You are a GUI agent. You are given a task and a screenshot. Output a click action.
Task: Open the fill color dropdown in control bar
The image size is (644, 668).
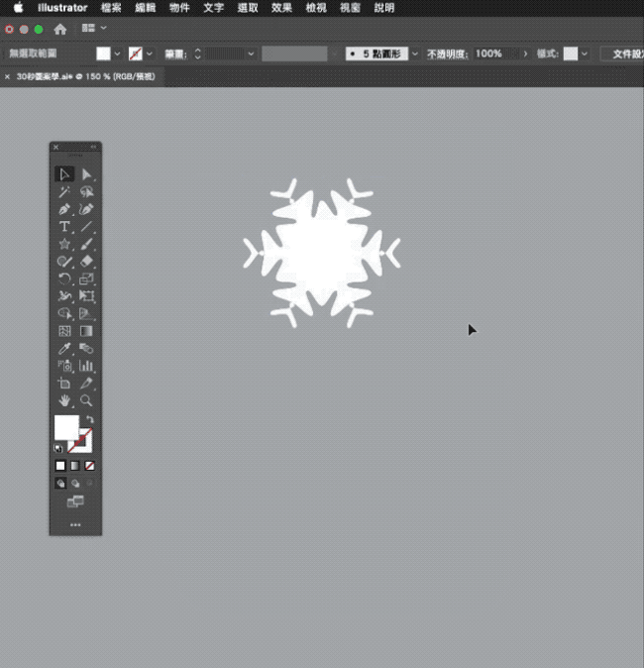118,54
